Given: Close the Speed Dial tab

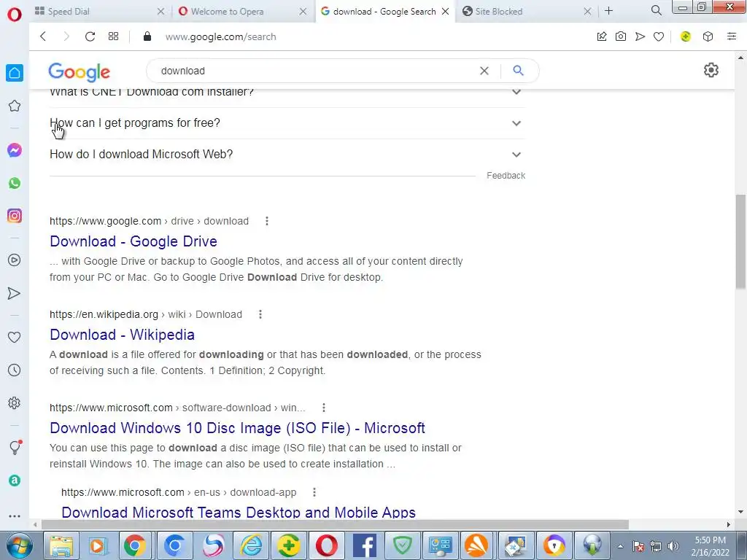Looking at the screenshot, I should (x=161, y=11).
